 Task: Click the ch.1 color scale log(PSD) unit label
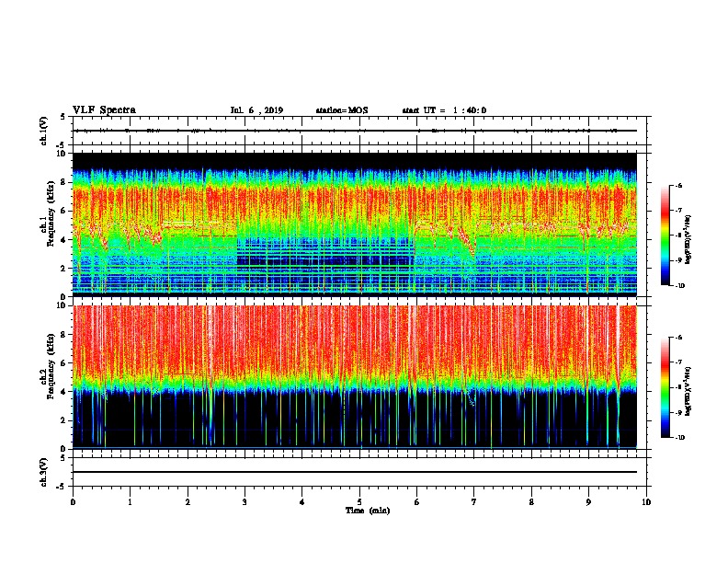pyautogui.click(x=688, y=239)
